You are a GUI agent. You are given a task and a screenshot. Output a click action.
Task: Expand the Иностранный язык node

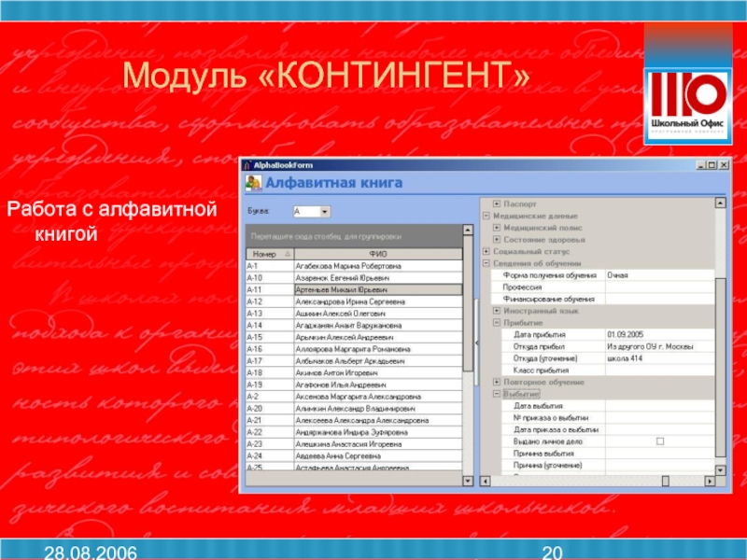tap(497, 311)
